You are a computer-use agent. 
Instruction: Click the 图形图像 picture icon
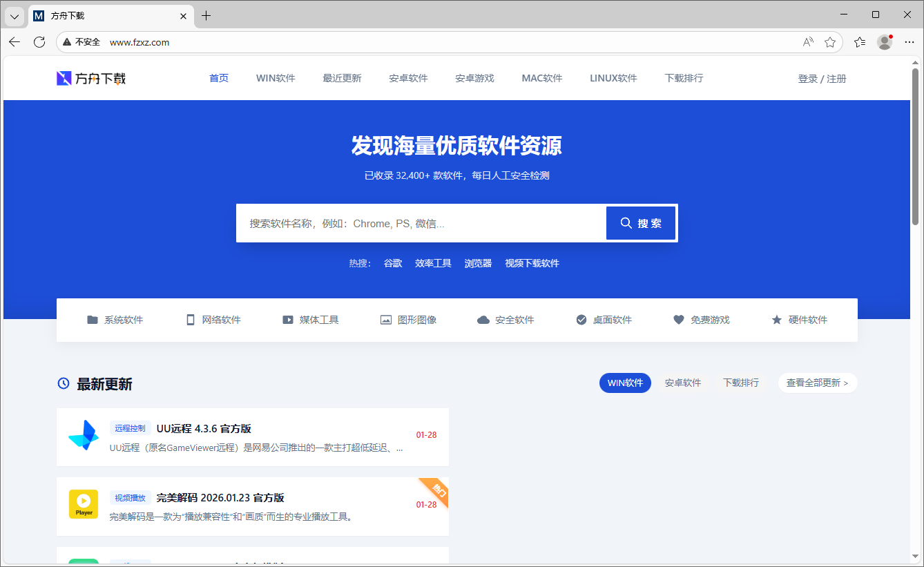pos(385,320)
